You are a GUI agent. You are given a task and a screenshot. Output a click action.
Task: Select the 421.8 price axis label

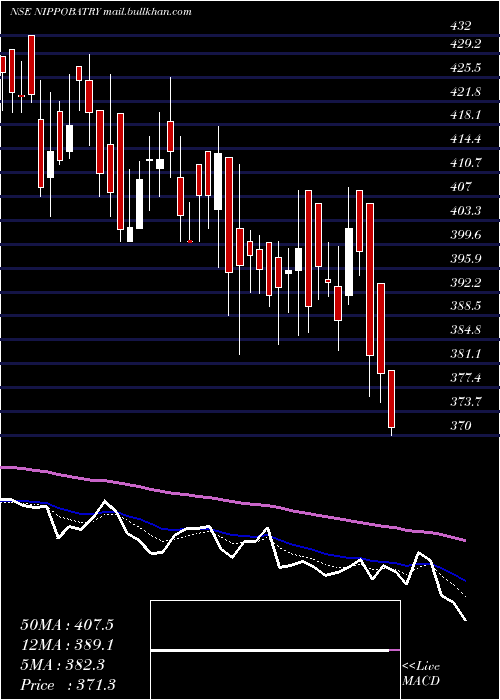tap(465, 92)
